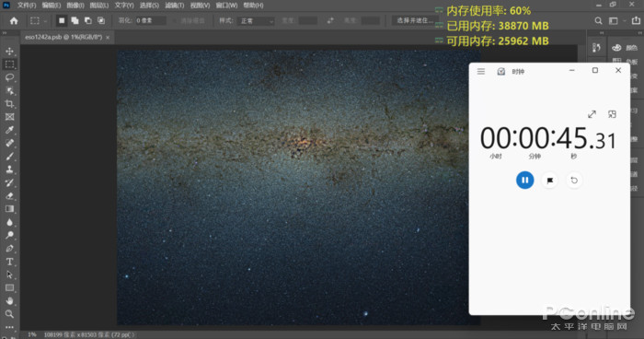The width and height of the screenshot is (644, 339).
Task: Select the Zoom tool in toolbar
Action: tap(9, 314)
